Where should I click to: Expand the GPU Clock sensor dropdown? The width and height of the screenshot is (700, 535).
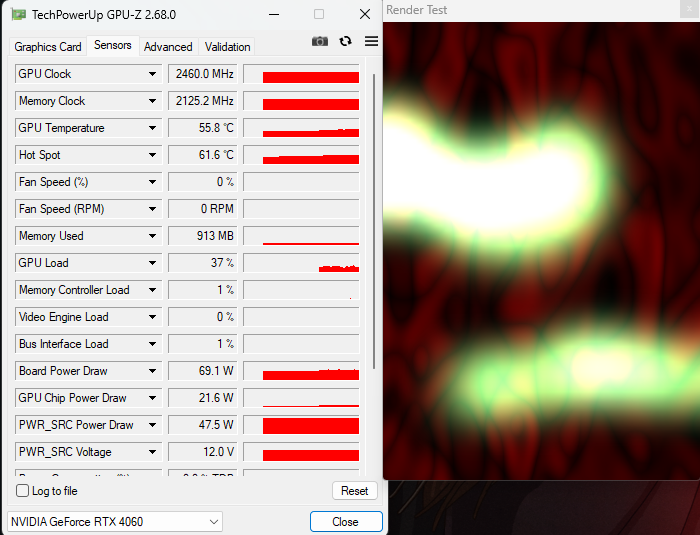pyautogui.click(x=153, y=74)
